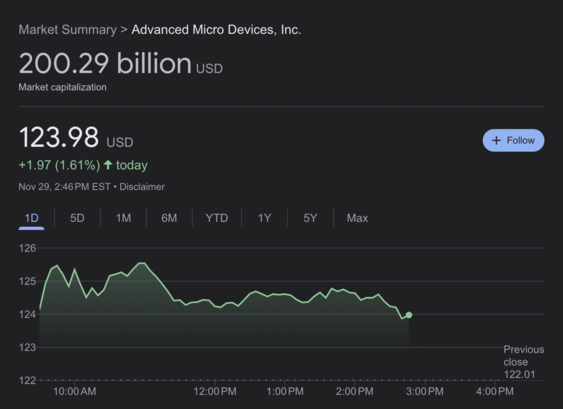Click the Nov 29, 2:46 PM EST timestamp
563x409 pixels.
point(64,187)
